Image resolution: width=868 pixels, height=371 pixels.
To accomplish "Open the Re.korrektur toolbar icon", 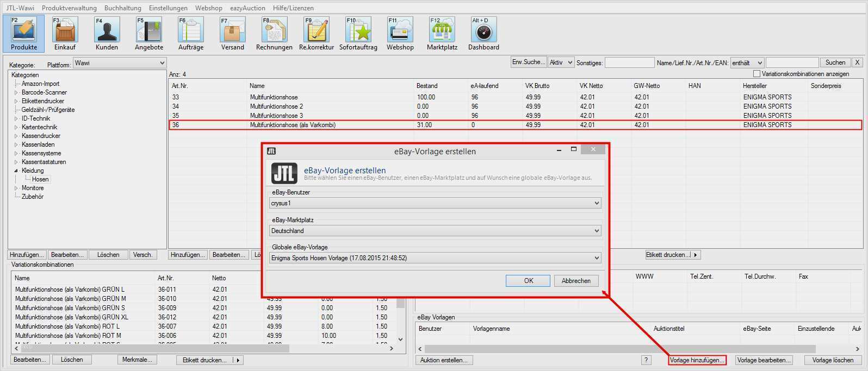I will 317,34.
